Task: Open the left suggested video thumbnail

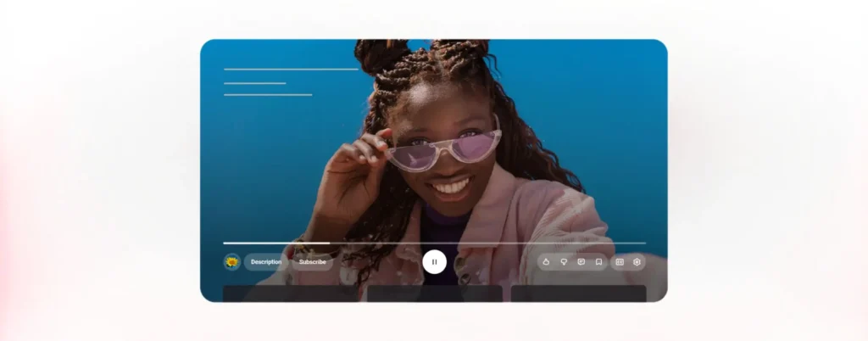Action: 291,293
